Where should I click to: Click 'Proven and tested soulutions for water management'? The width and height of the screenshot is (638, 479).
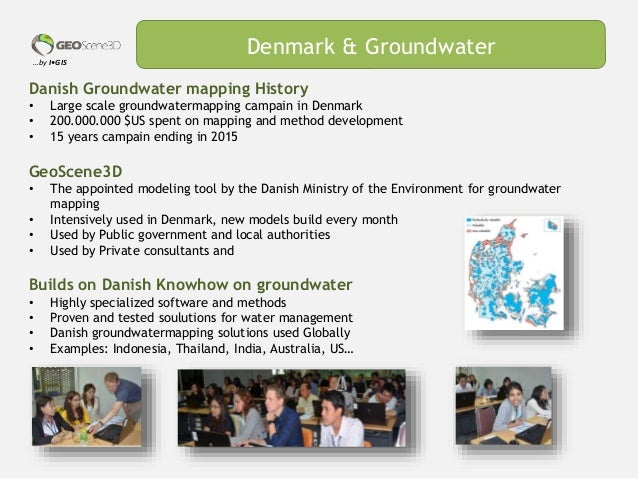pyautogui.click(x=201, y=317)
